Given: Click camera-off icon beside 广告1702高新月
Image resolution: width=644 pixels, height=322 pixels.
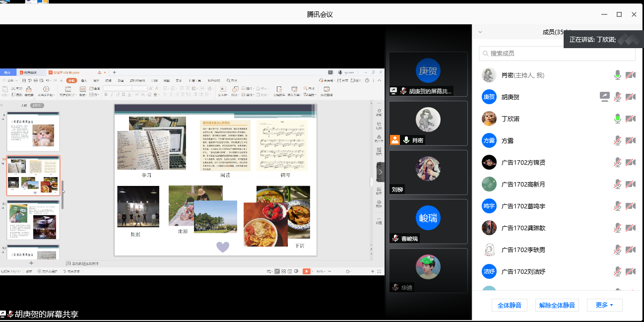Looking at the screenshot, I should [630, 184].
